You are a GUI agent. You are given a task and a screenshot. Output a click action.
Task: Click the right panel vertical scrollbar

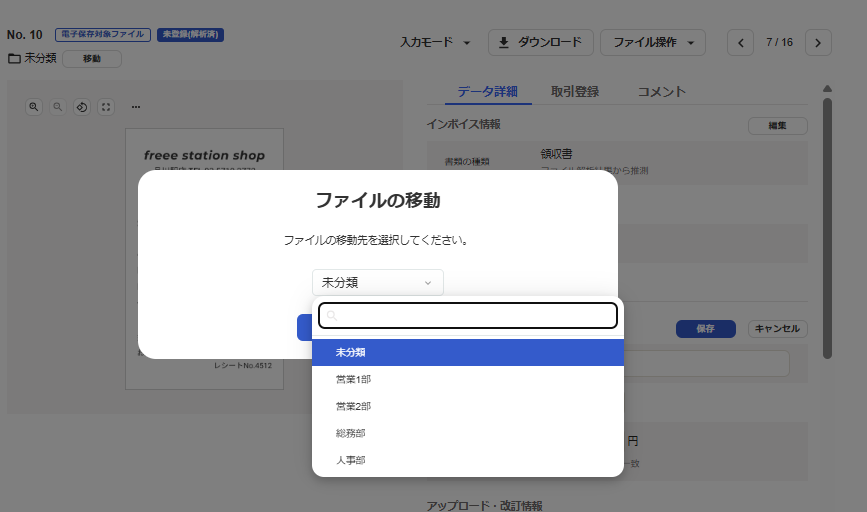827,228
